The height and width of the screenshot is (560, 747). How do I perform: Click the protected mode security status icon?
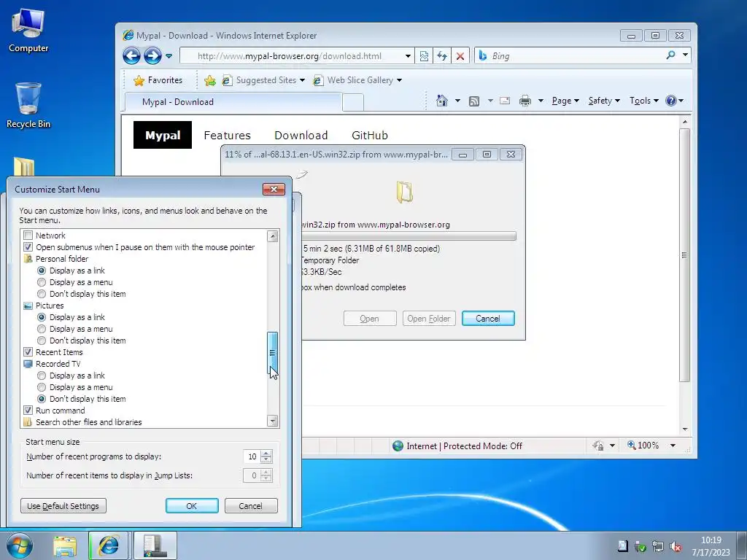coord(597,446)
